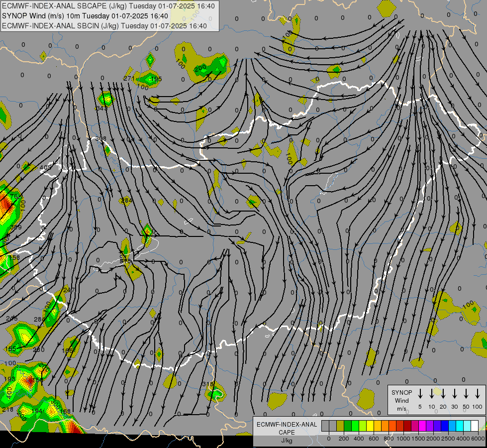Click the SBCAPE title line in the header box
487x448 pixels.
tap(108, 6)
